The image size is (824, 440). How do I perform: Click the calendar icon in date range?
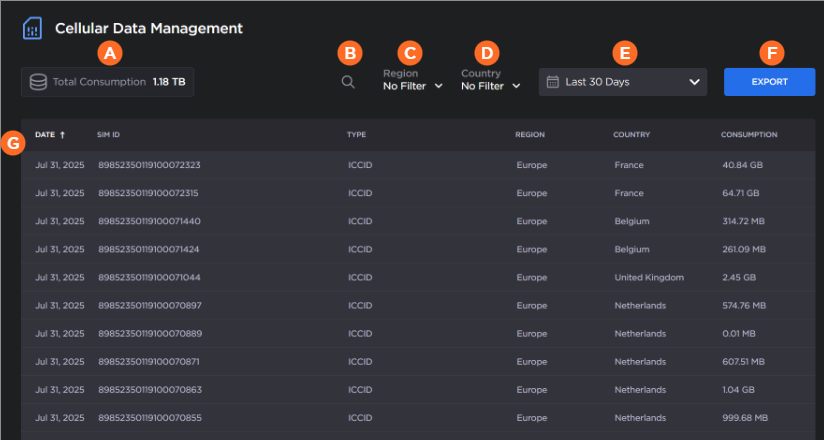[552, 82]
